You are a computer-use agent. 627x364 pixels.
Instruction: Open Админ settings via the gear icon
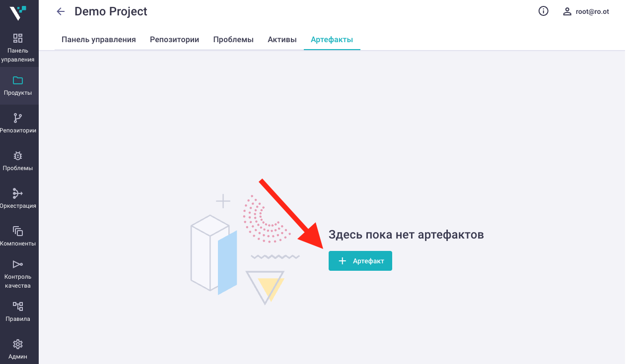pyautogui.click(x=18, y=344)
